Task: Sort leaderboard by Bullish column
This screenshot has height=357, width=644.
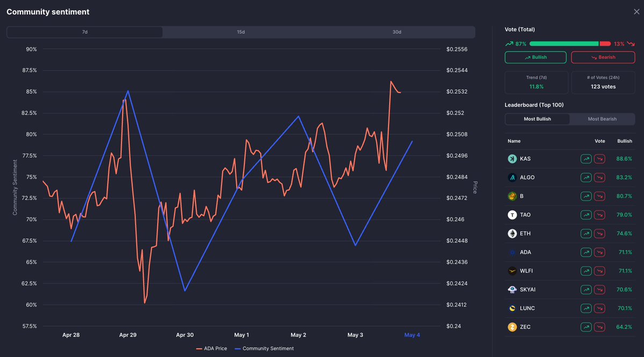Action: [x=625, y=141]
